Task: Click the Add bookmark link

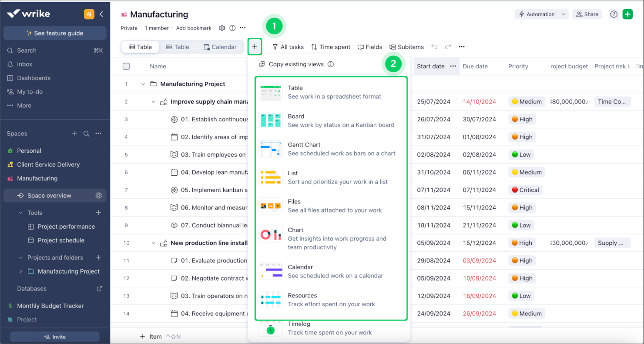Action: click(x=194, y=28)
